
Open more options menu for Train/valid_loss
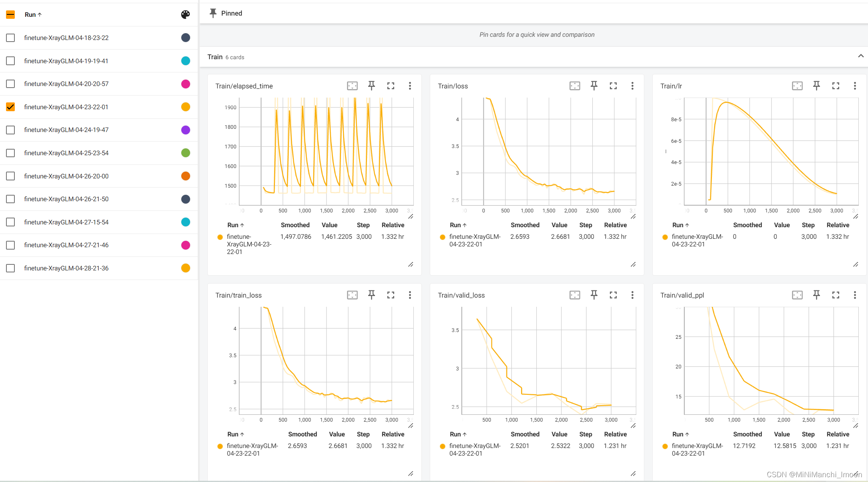pyautogui.click(x=632, y=295)
